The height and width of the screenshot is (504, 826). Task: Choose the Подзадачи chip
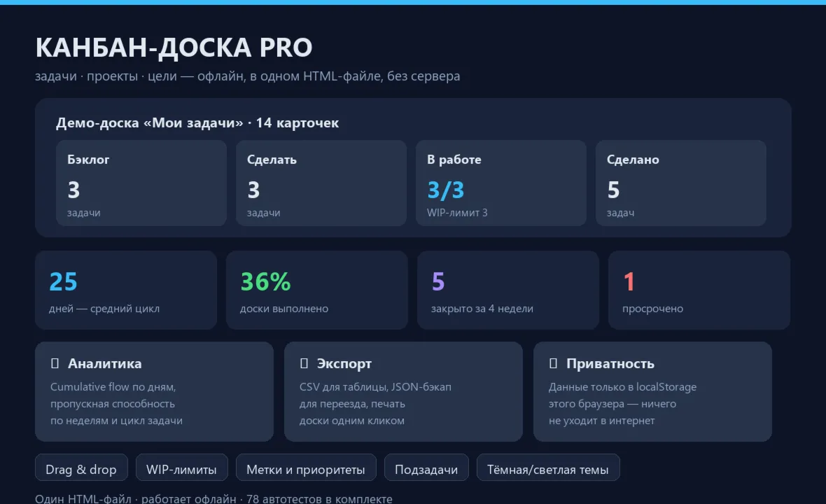pyautogui.click(x=426, y=468)
